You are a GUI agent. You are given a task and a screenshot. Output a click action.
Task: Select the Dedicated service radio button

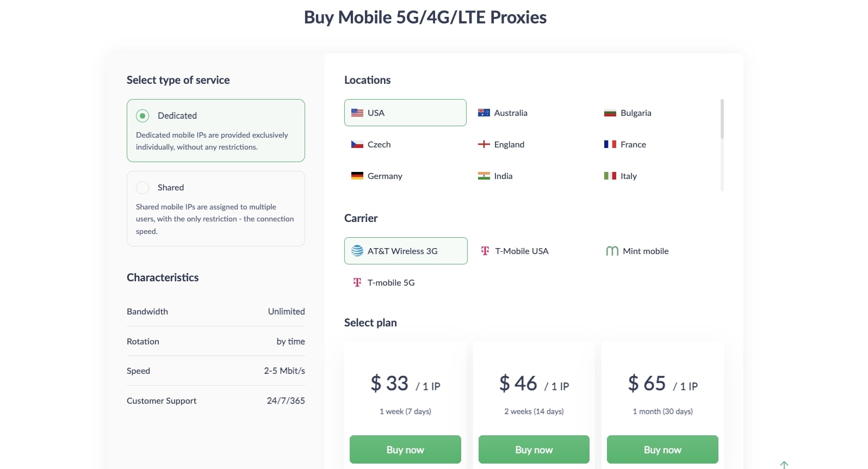[142, 115]
